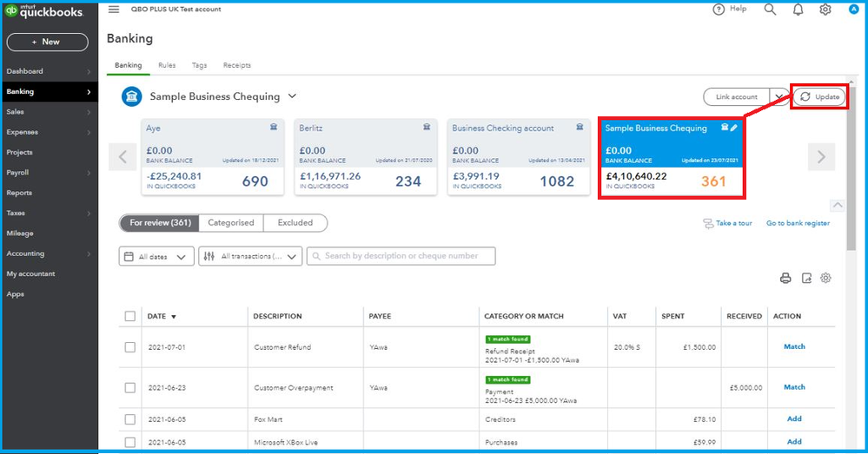The width and height of the screenshot is (868, 454).
Task: Click the search magnifier icon
Action: (770, 10)
